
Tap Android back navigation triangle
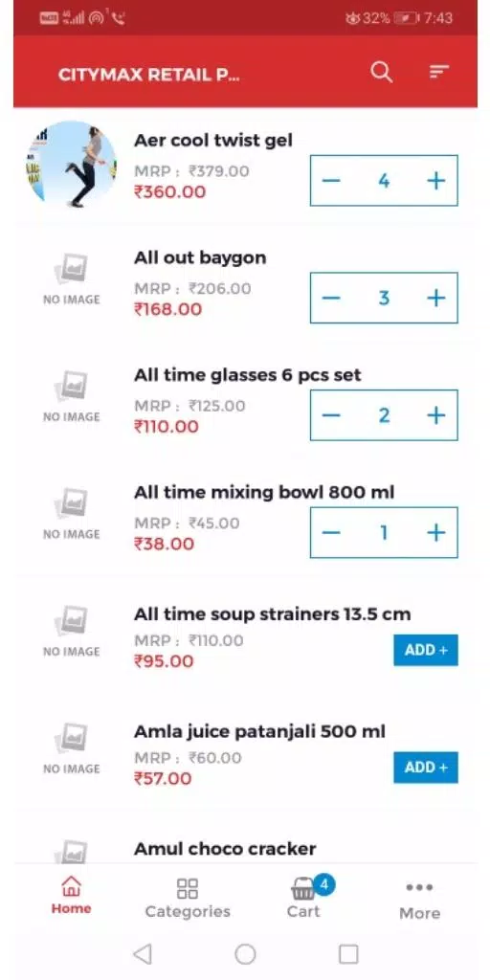143,954
